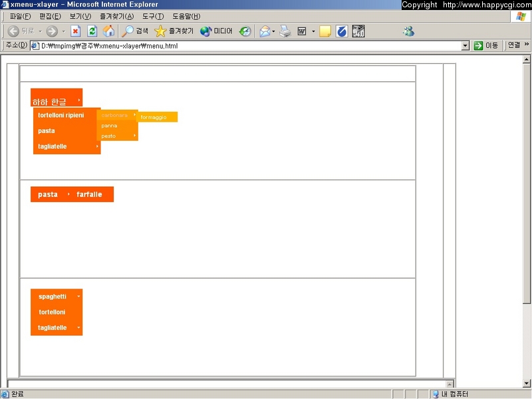This screenshot has width=532, height=399.
Task: Click the IE icon in the title bar
Action: click(5, 5)
